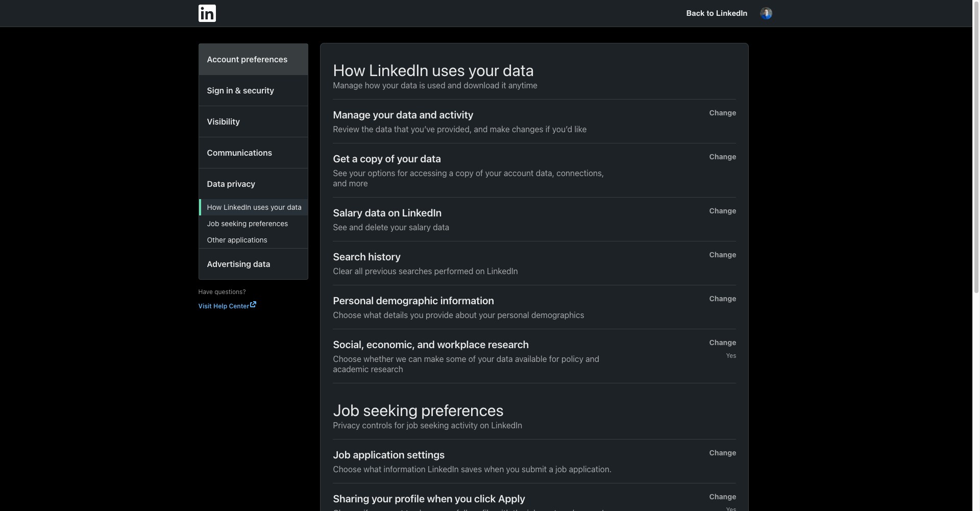
Task: Change Search history setting
Action: click(722, 255)
